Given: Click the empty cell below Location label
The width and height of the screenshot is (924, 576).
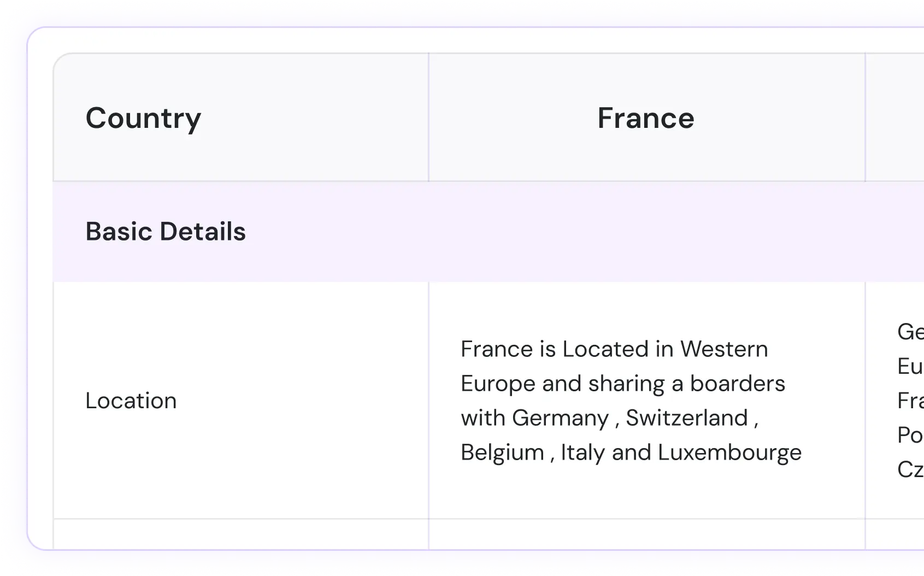Looking at the screenshot, I should [240, 534].
